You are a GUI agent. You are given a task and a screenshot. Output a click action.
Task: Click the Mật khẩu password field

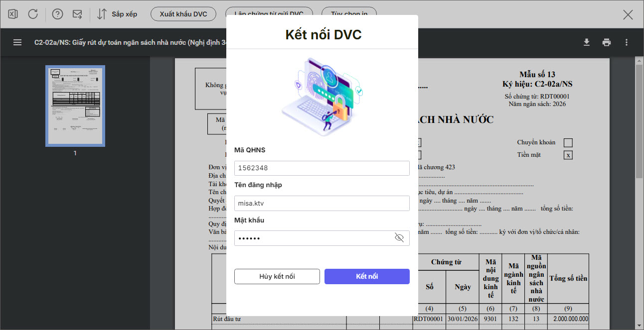(x=314, y=238)
